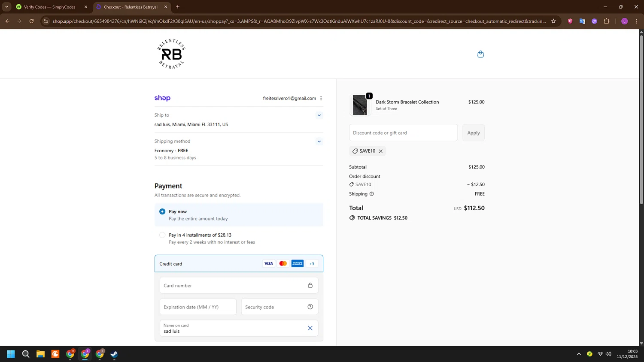Image resolution: width=644 pixels, height=362 pixels.
Task: Click the browser address bar URL
Action: (x=299, y=21)
